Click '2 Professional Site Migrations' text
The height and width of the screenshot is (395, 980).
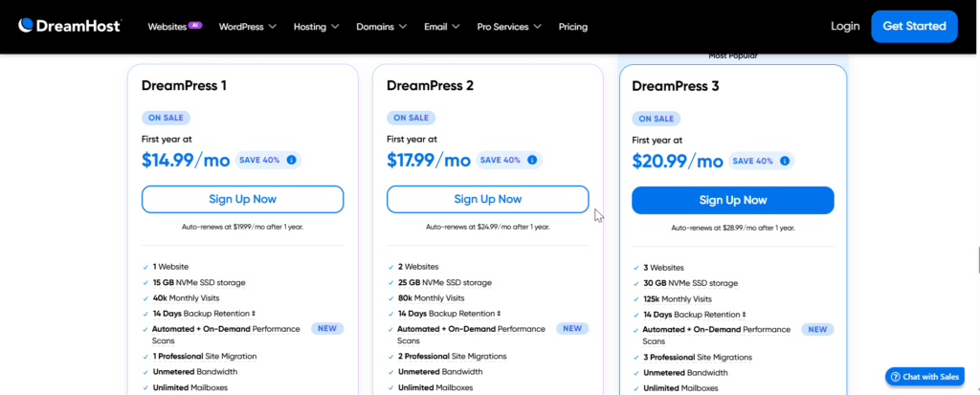pos(452,356)
